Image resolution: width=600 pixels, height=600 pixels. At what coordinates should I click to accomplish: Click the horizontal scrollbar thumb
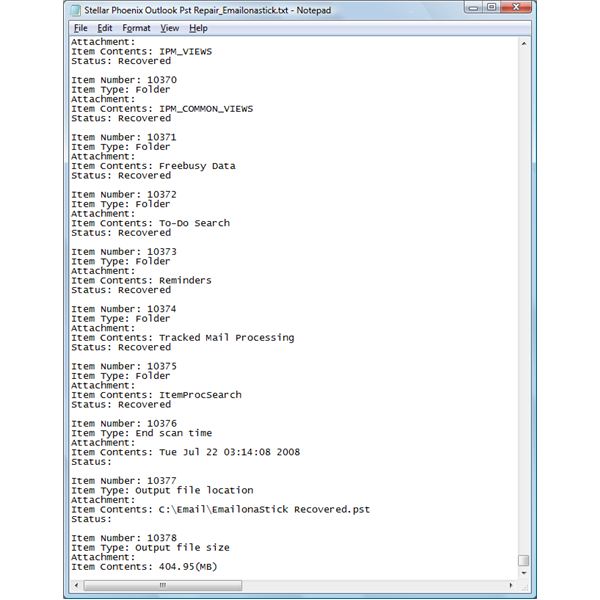pyautogui.click(x=163, y=585)
